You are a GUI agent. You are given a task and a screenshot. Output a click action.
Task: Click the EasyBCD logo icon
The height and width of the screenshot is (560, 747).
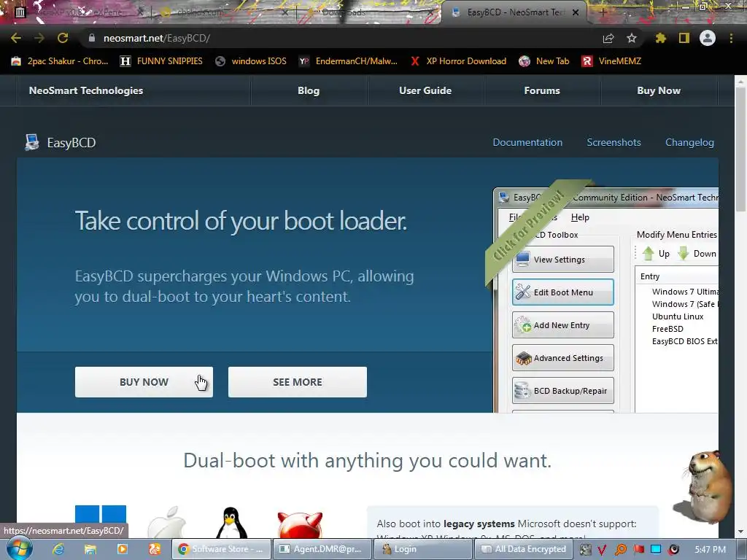pyautogui.click(x=32, y=142)
